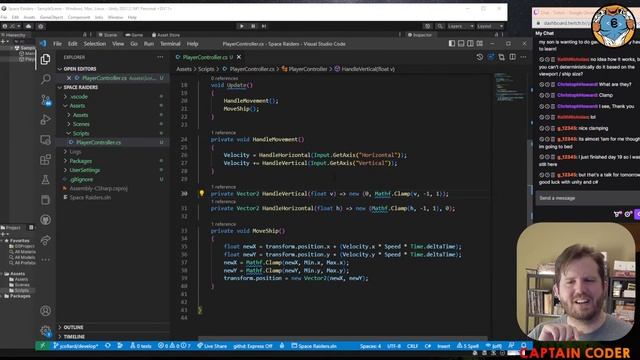The image size is (640, 360).
Task: Open the Testing flask view
Action: pos(45,180)
